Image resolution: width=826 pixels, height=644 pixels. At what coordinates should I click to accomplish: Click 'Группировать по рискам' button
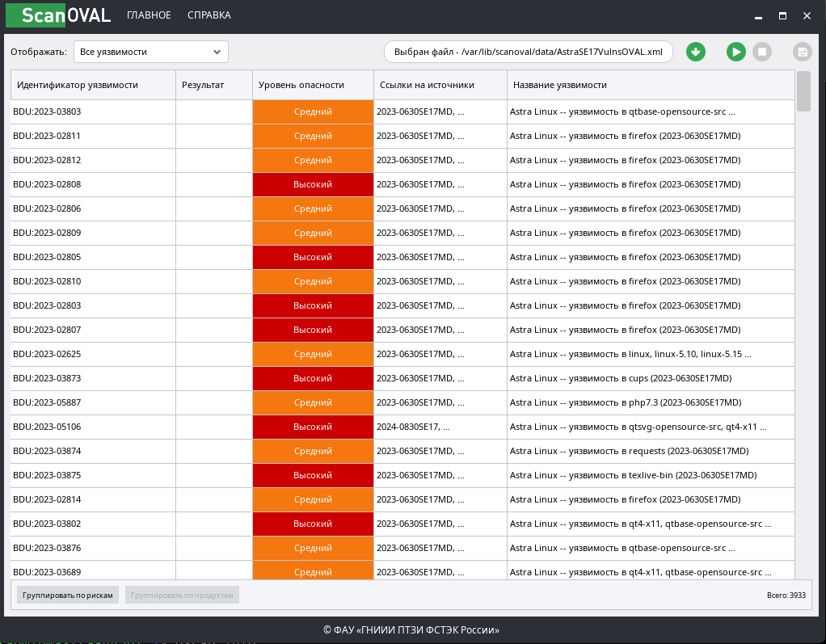click(x=68, y=595)
